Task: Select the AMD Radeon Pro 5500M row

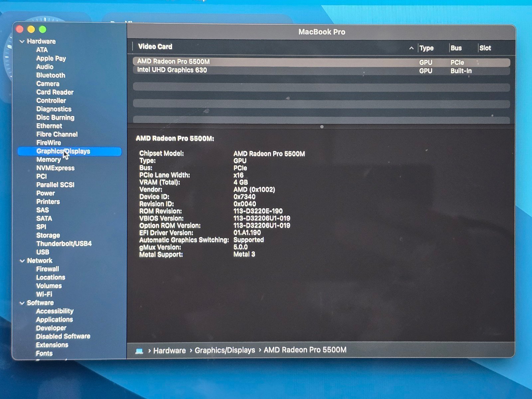Action: tap(321, 62)
